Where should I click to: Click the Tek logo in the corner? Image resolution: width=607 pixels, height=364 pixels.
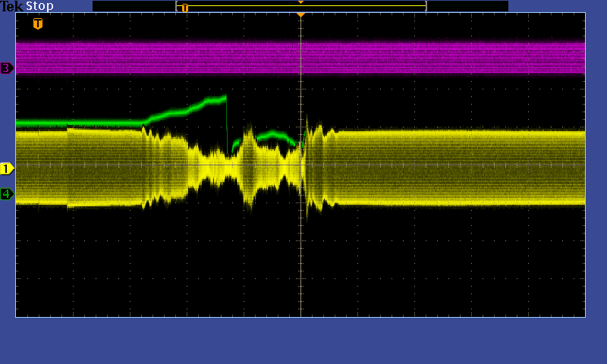11,6
